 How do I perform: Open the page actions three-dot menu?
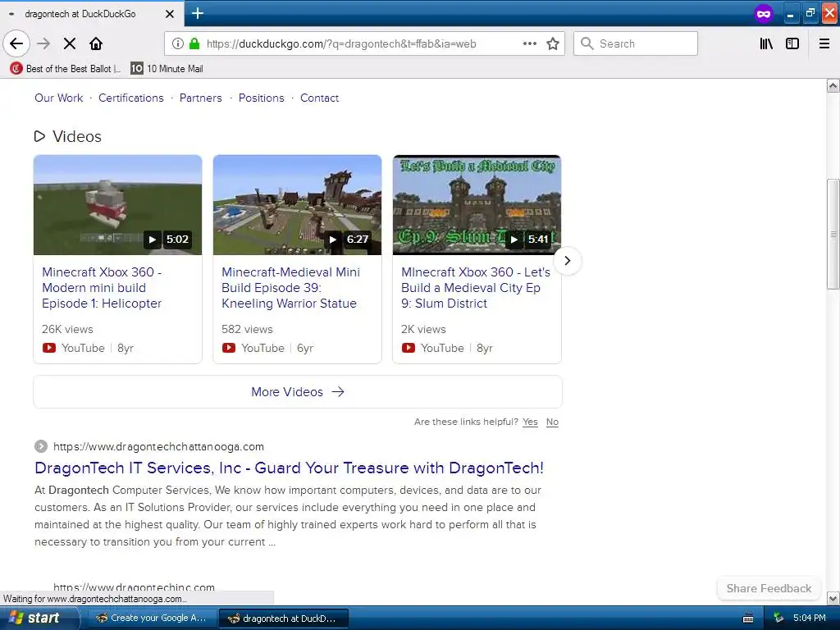[x=530, y=43]
